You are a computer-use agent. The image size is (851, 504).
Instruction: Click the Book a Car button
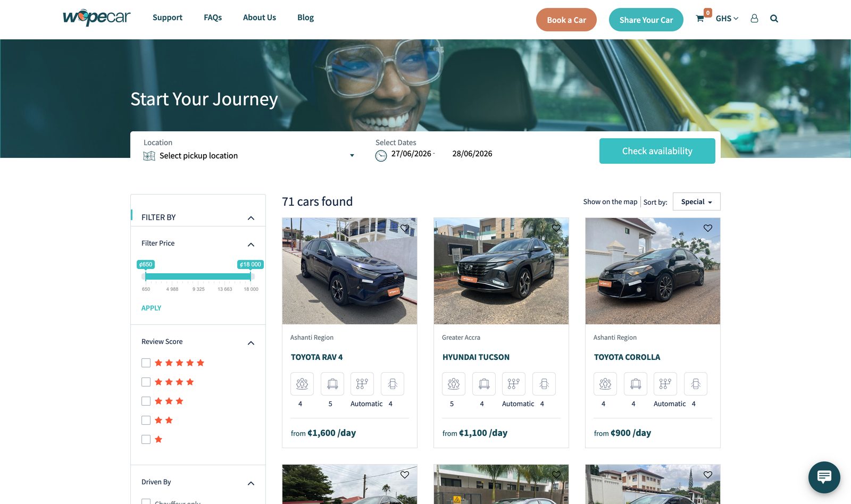(x=566, y=20)
